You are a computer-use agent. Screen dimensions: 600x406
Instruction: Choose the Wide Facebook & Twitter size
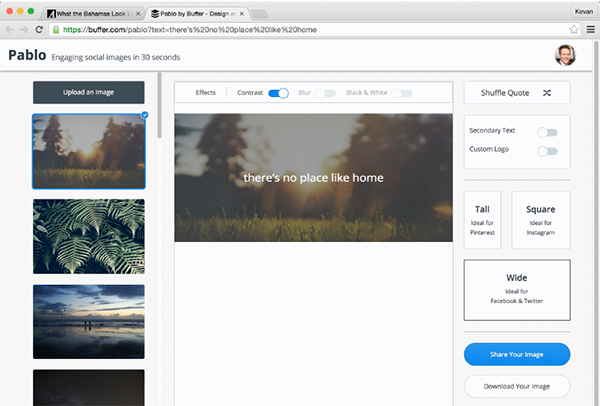[x=517, y=290]
